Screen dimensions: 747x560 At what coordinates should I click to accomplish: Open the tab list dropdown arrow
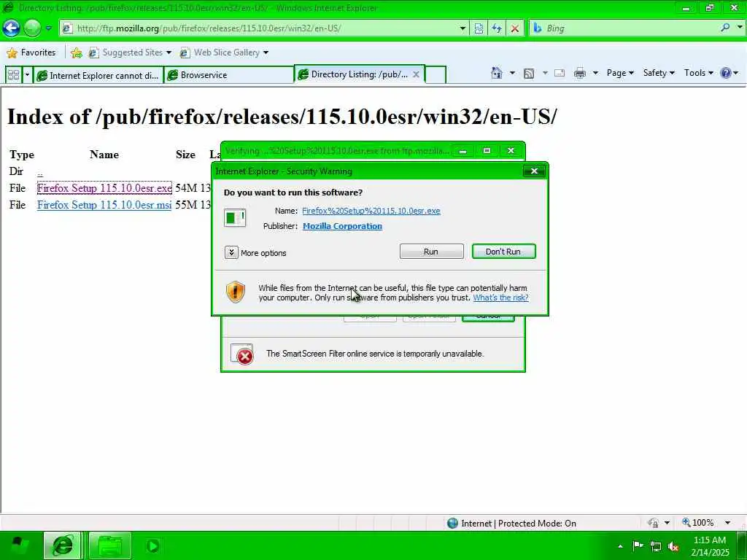(27, 75)
